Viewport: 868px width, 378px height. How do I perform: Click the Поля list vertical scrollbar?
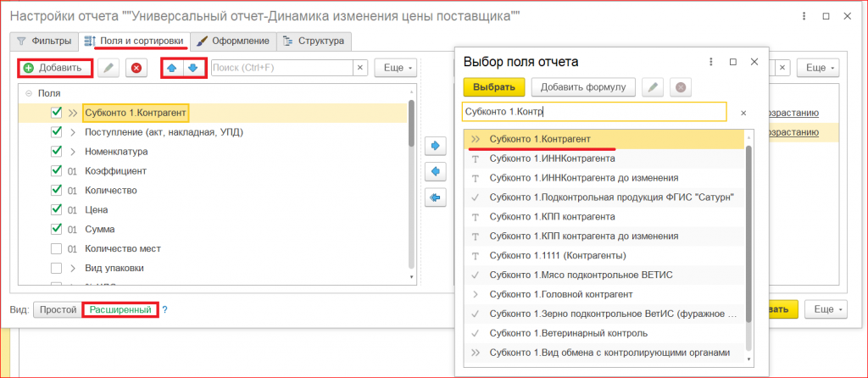411,123
